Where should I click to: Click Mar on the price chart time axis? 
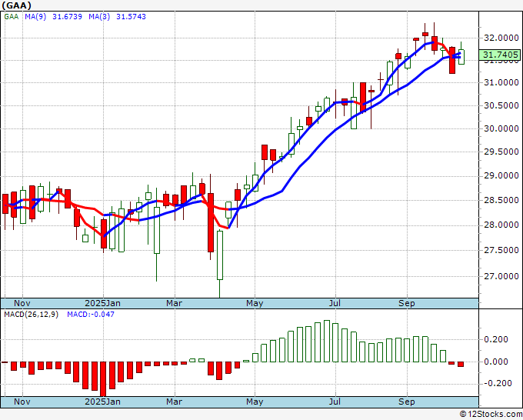[174, 303]
